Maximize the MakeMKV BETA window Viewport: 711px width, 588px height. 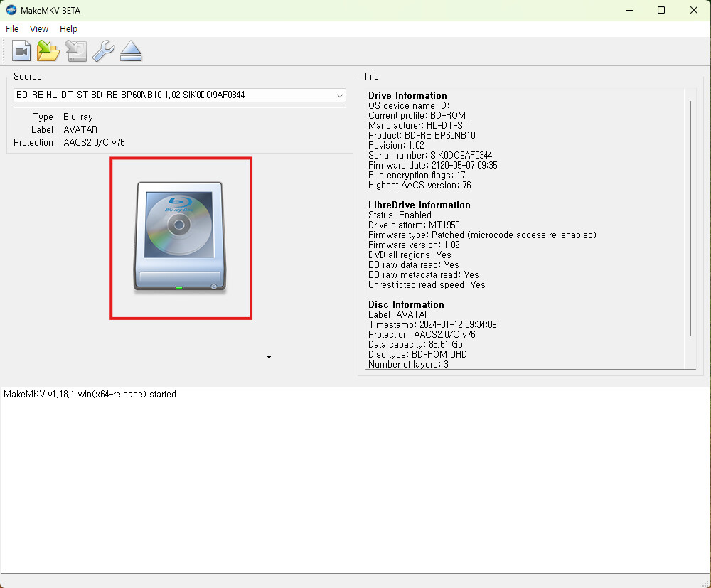pos(661,10)
